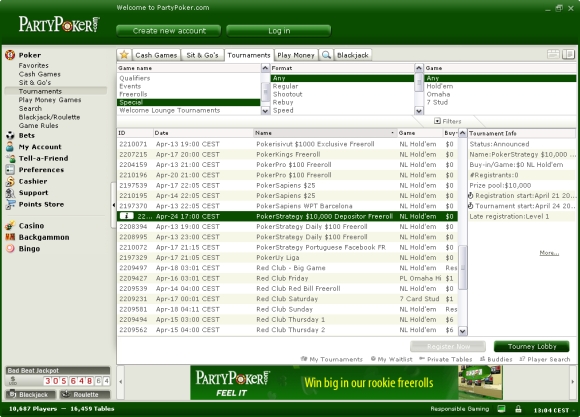The height and width of the screenshot is (417, 580).
Task: Click the Bets soccer ball icon
Action: (10, 135)
